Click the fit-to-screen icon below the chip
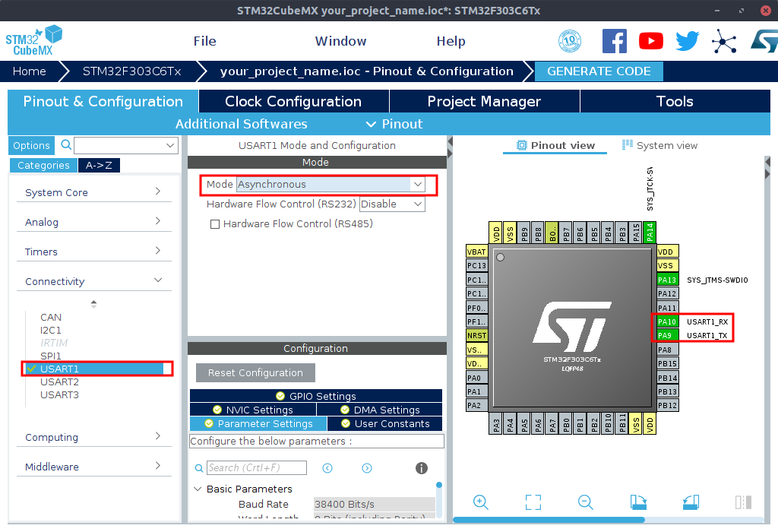Screen dimensions: 778x532 coord(533,502)
